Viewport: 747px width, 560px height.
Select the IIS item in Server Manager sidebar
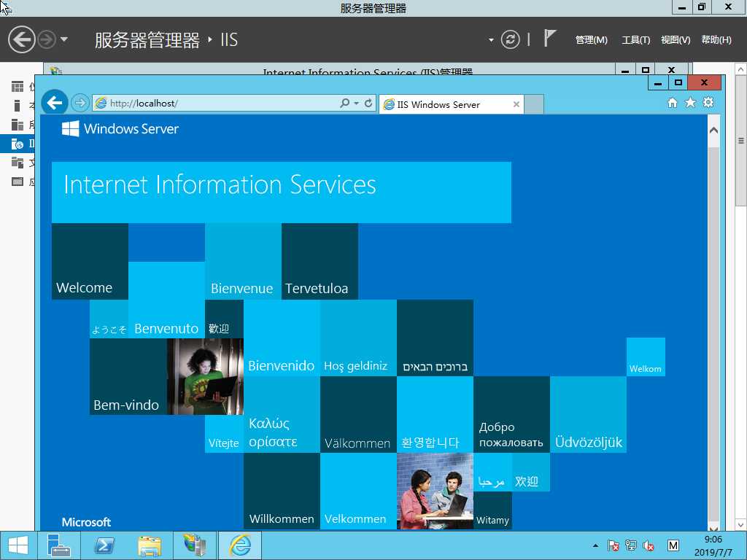(18, 144)
